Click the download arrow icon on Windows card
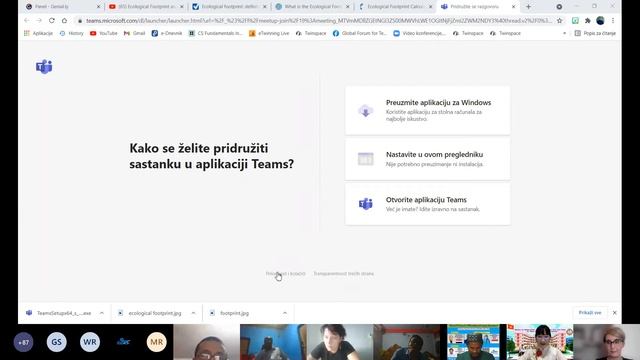The height and width of the screenshot is (360, 640). coord(365,111)
